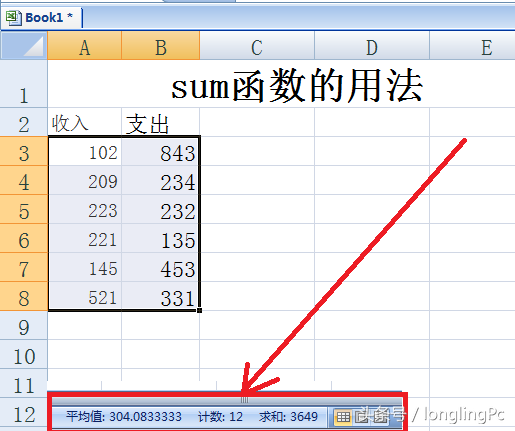Screen dimensions: 515x431
Task: Select row 4 header
Action: pos(24,180)
